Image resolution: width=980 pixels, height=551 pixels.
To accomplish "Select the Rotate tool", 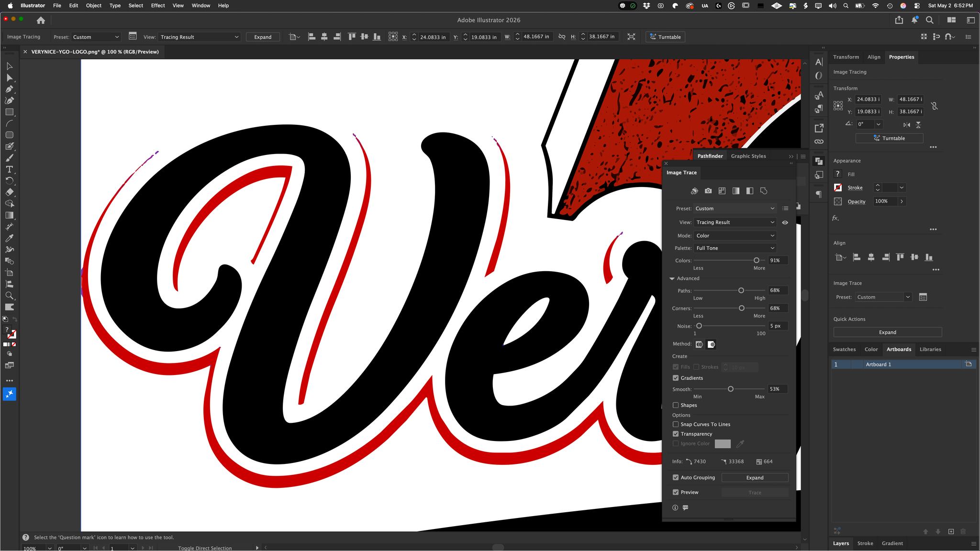I will pos(9,181).
